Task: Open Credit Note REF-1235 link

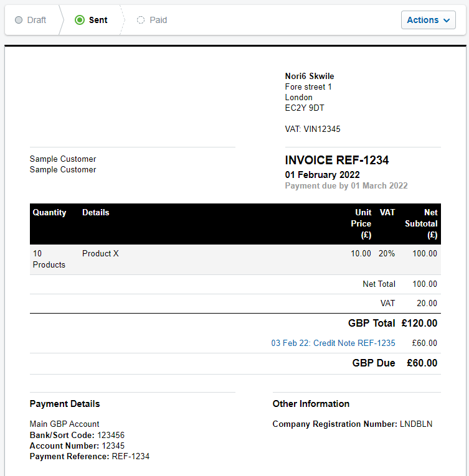Action: click(x=333, y=343)
